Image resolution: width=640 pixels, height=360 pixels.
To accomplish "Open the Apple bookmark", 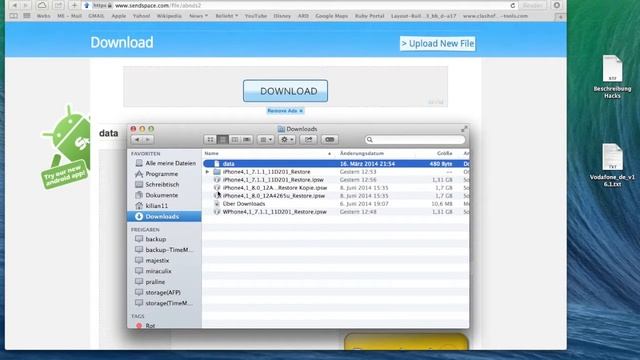I will 119,16.
